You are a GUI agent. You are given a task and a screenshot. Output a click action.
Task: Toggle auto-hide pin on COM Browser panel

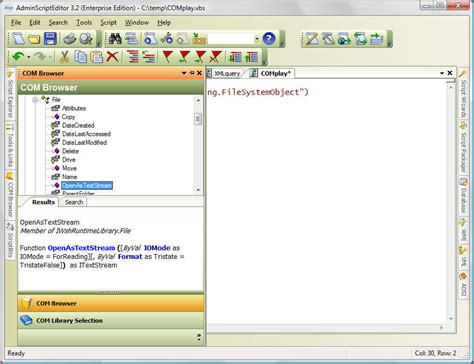[x=192, y=73]
